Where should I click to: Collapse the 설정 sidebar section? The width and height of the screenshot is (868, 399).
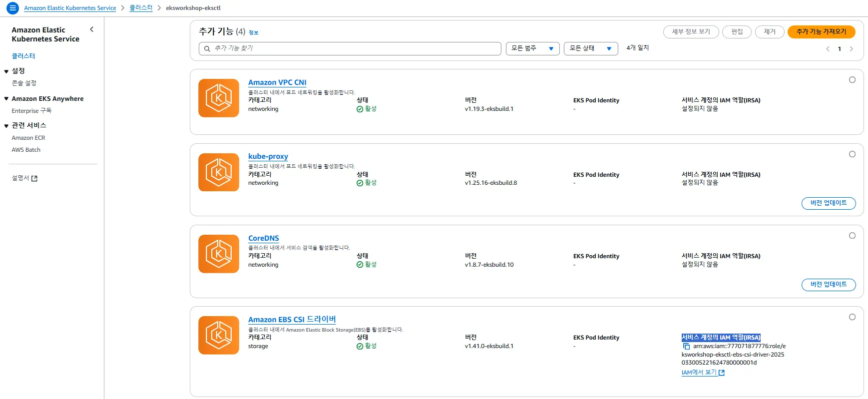click(6, 71)
